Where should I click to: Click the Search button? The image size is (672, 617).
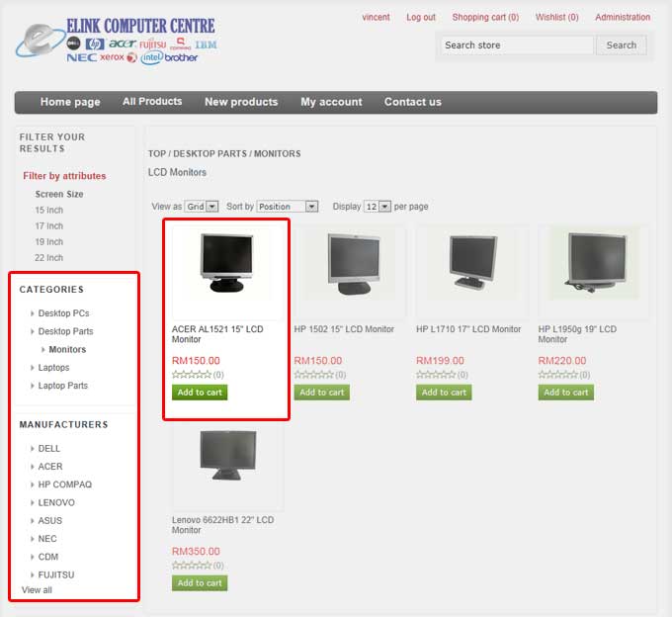click(621, 45)
